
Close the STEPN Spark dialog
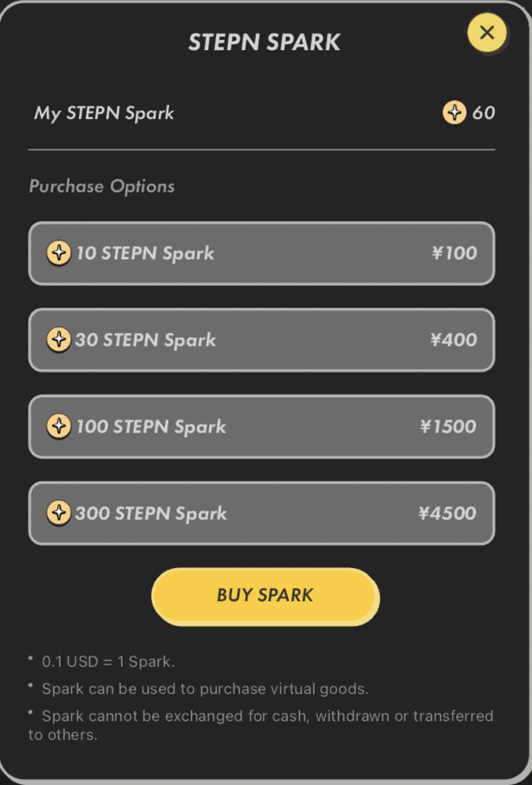tap(486, 33)
